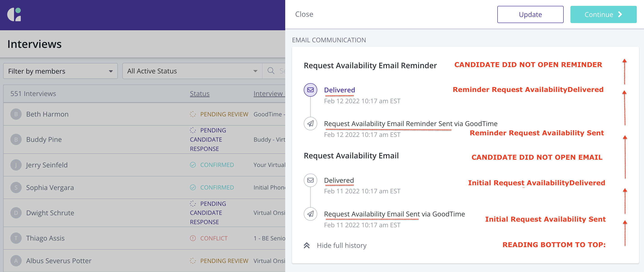This screenshot has height=272, width=644.
Task: Click the grey Delivered envelope icon
Action: pos(310,180)
